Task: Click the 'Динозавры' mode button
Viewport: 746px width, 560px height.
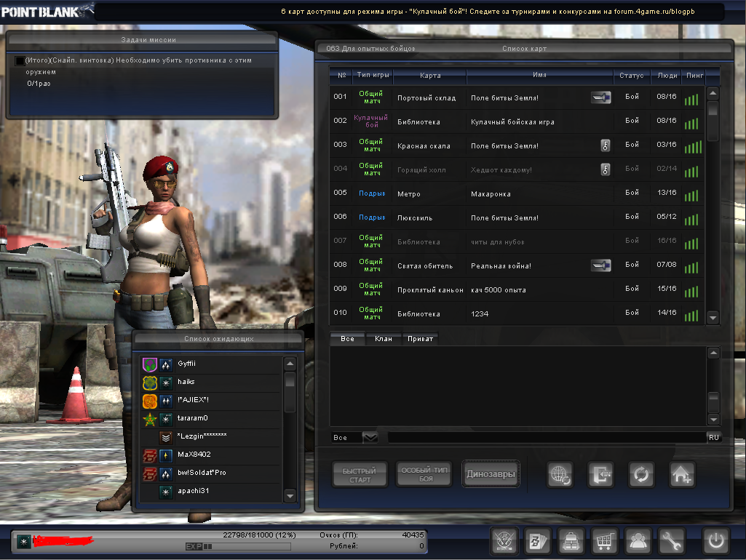Action: [491, 474]
